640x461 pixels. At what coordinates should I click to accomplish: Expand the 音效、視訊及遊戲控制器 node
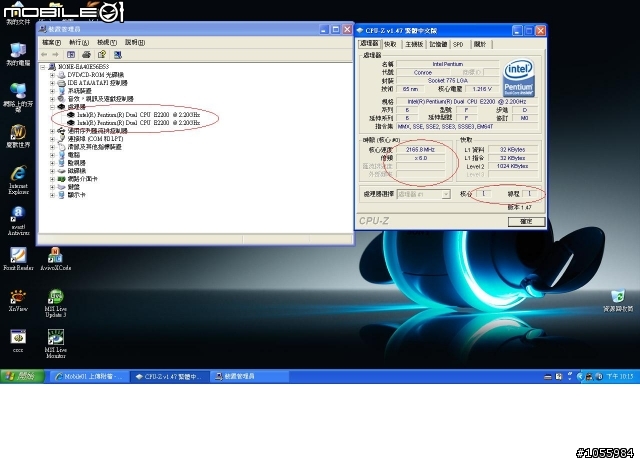[x=52, y=99]
